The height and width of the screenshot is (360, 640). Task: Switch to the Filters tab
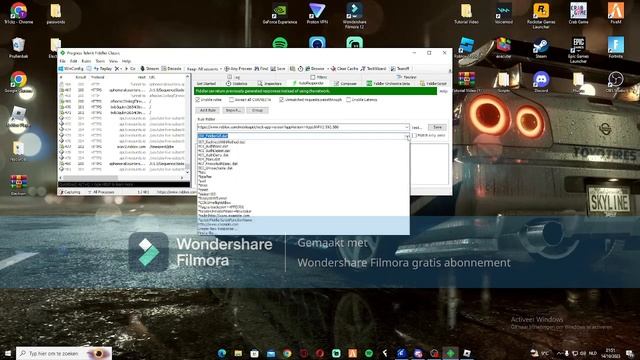coord(318,77)
